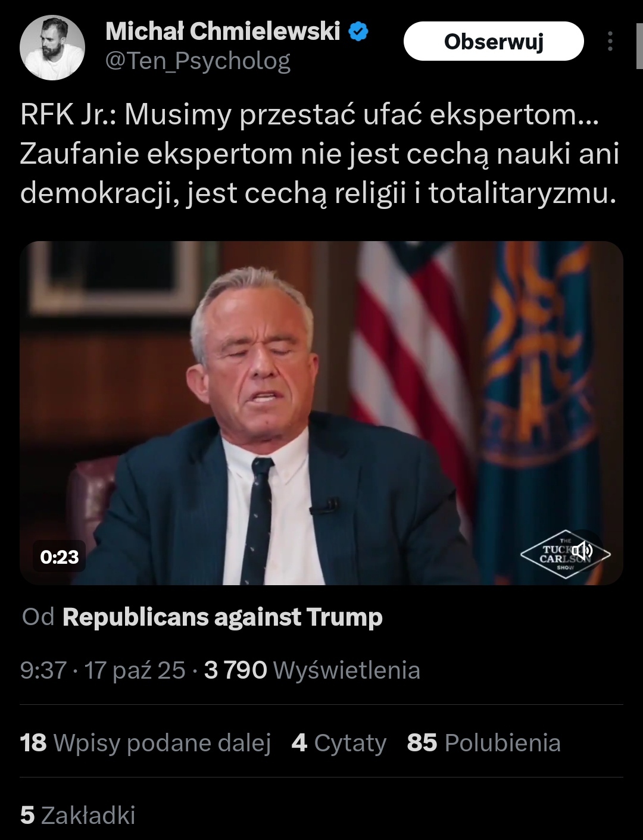The height and width of the screenshot is (840, 643).
Task: Click the Obserwuj follow button
Action: pyautogui.click(x=494, y=41)
